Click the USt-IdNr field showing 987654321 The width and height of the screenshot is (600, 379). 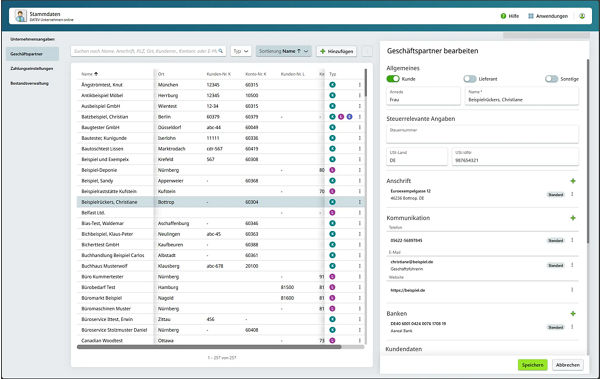click(x=515, y=157)
